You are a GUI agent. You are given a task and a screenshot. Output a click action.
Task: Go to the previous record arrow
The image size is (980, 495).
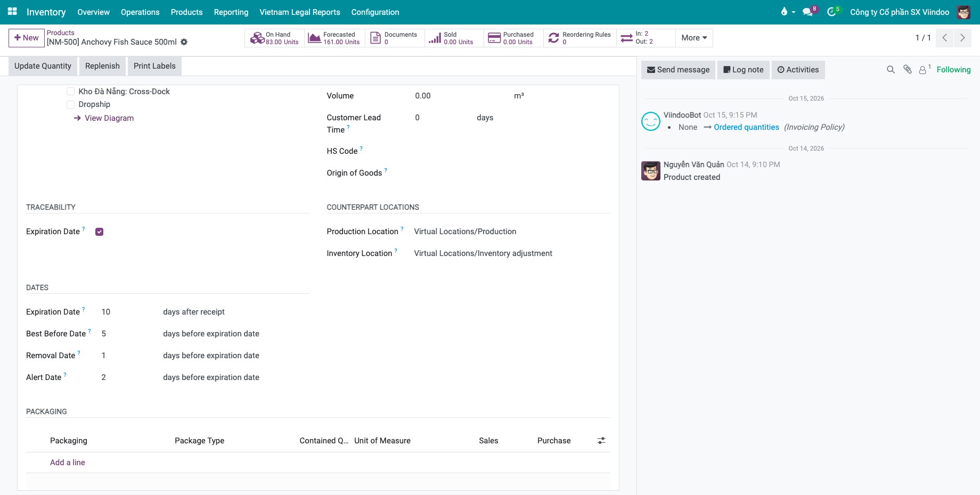pos(944,38)
